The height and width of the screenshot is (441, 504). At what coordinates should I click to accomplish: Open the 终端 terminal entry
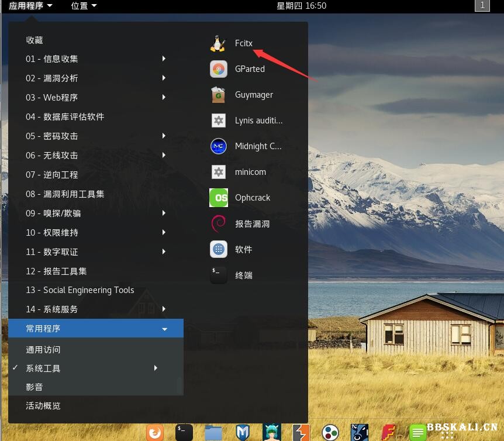coord(243,275)
